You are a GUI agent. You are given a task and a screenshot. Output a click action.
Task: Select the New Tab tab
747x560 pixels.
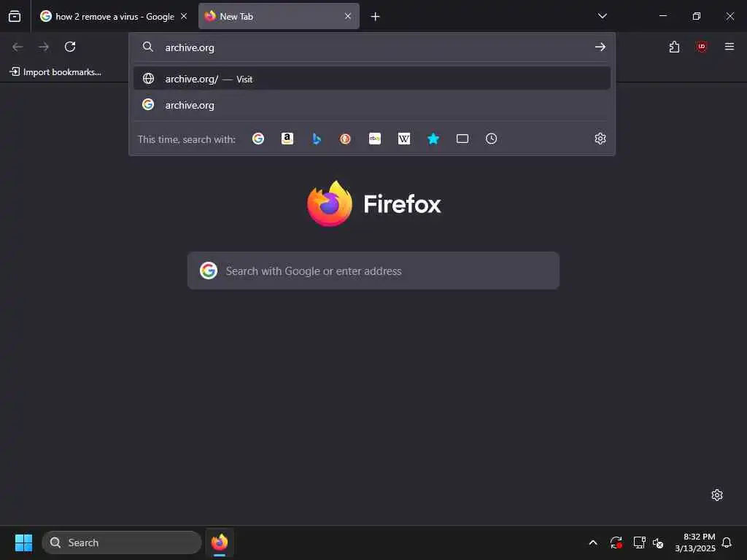click(279, 16)
